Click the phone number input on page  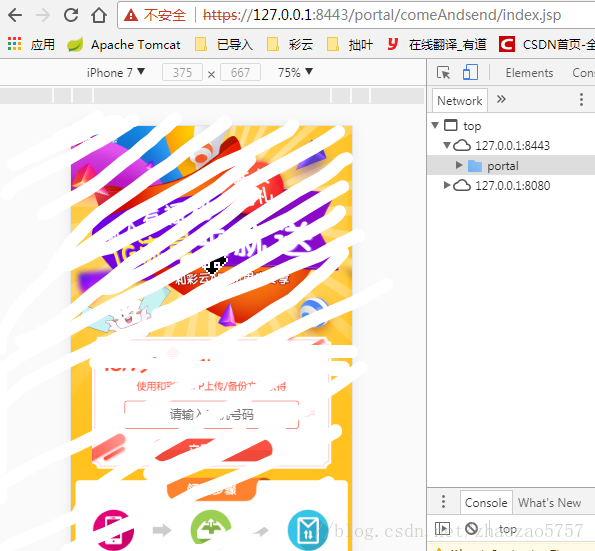(211, 414)
